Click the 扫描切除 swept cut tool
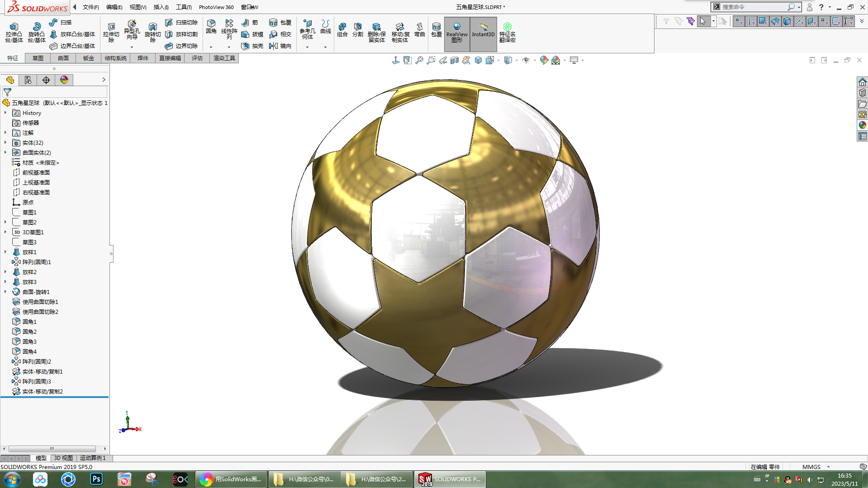 pos(181,22)
